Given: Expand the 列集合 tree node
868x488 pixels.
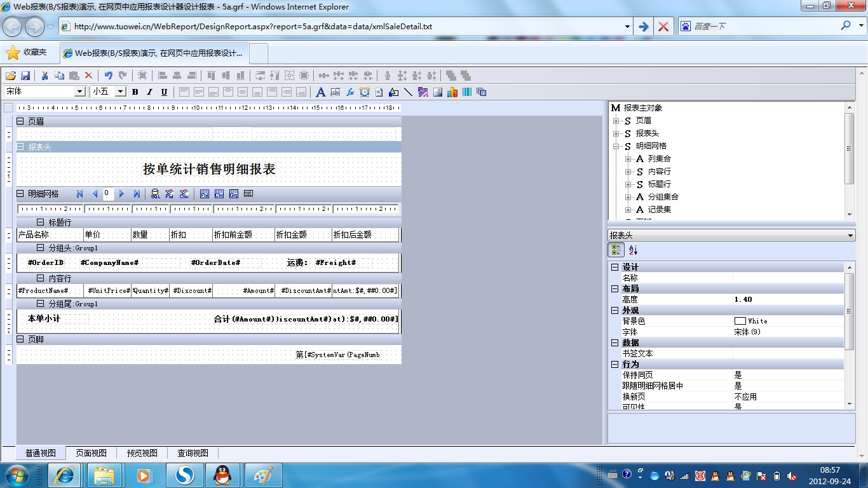Looking at the screenshot, I should [628, 159].
